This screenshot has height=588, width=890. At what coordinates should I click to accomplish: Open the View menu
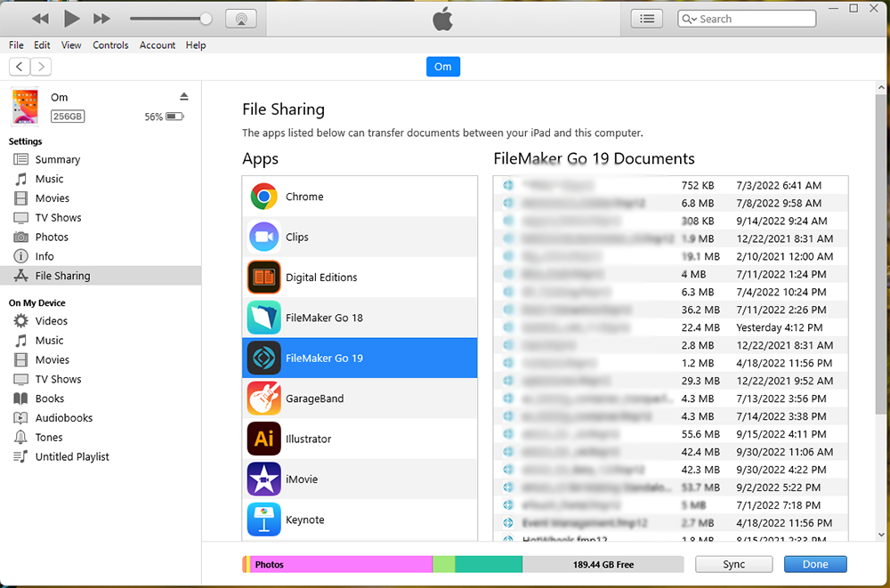[x=71, y=44]
